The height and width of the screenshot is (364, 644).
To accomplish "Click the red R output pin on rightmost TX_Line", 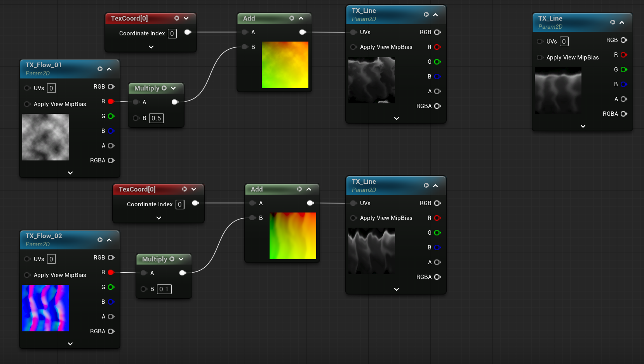I will (x=624, y=55).
